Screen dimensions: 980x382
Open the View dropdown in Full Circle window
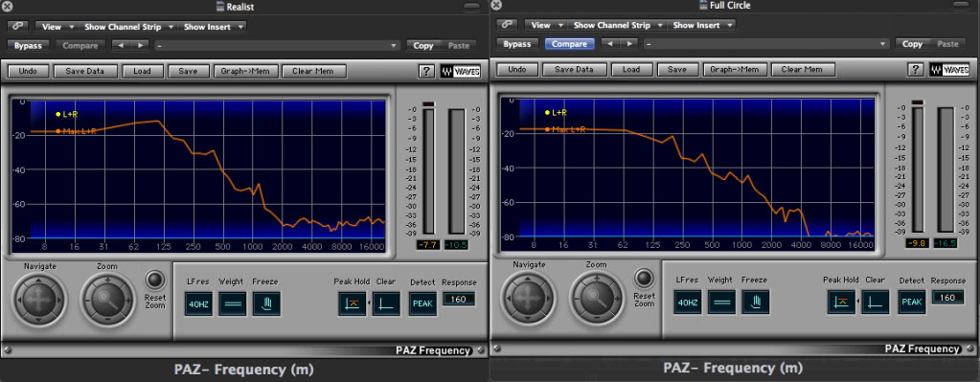[x=545, y=25]
